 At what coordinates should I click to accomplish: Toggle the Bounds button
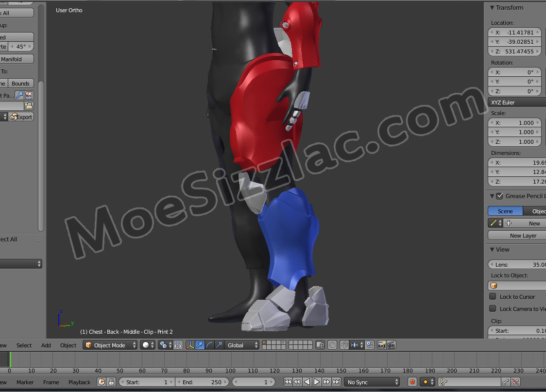click(x=20, y=83)
